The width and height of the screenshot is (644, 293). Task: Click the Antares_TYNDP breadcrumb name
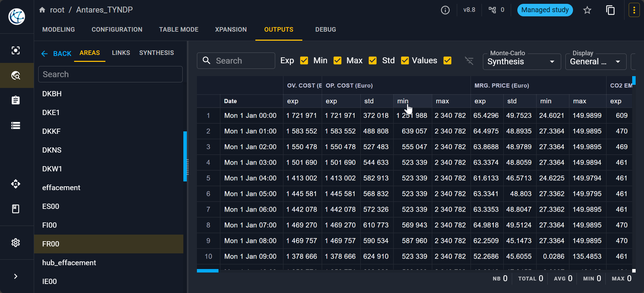click(104, 10)
